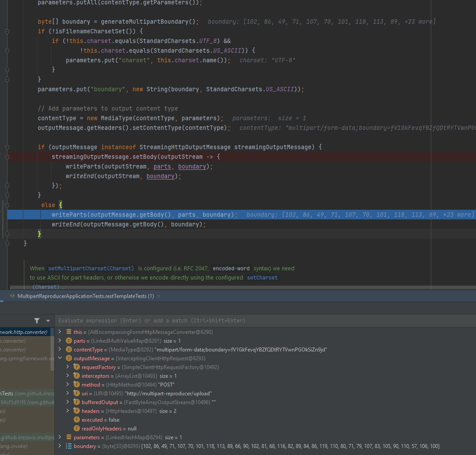Fold the 'else {' block
This screenshot has width=476, height=455.
click(x=7, y=205)
